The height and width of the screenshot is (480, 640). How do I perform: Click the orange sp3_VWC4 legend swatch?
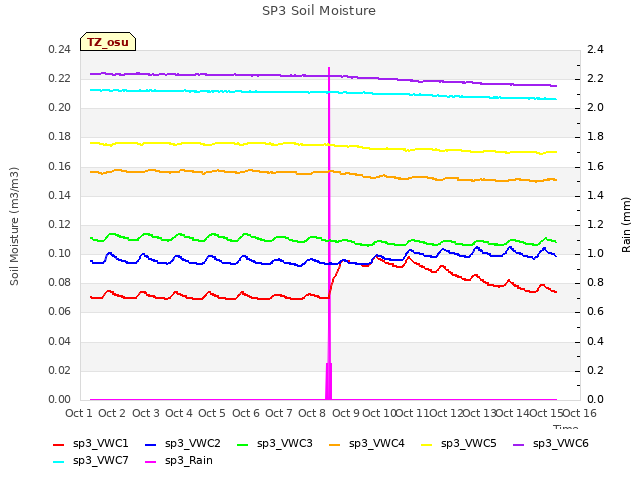click(335, 444)
